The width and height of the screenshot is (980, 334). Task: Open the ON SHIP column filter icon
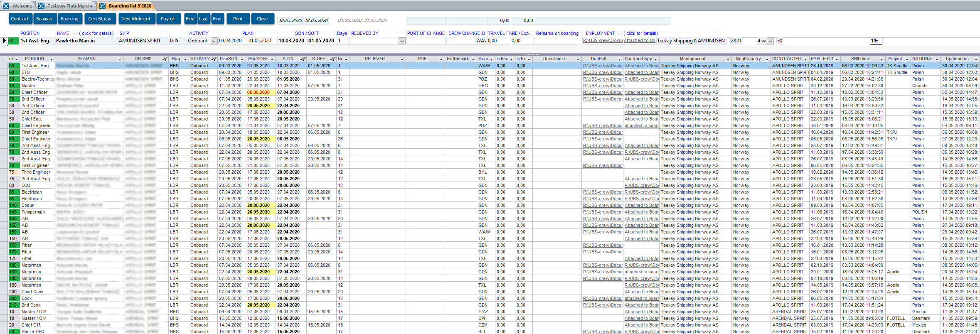pos(165,59)
